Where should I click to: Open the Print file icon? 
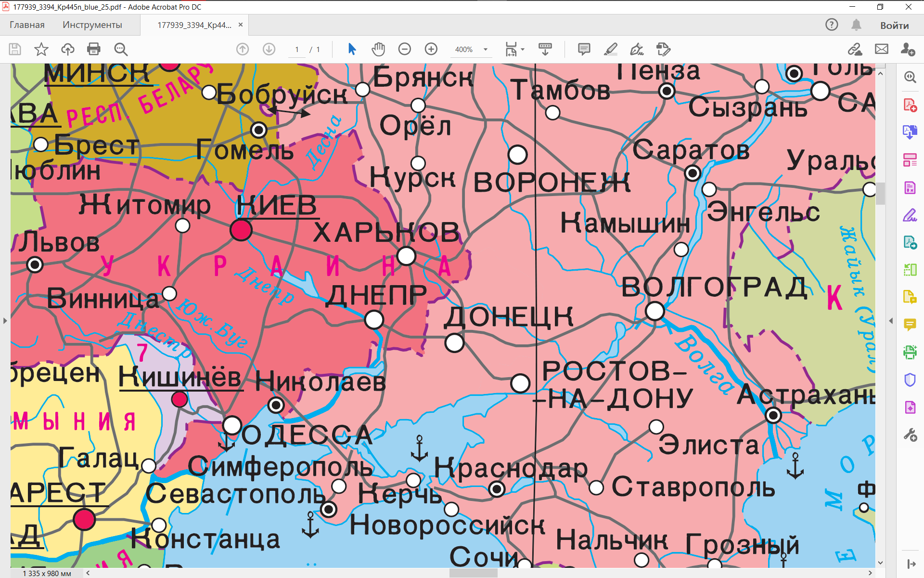[x=94, y=49]
